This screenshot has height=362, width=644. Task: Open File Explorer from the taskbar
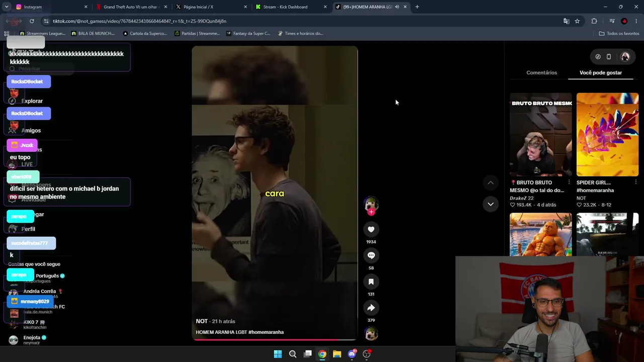click(337, 354)
